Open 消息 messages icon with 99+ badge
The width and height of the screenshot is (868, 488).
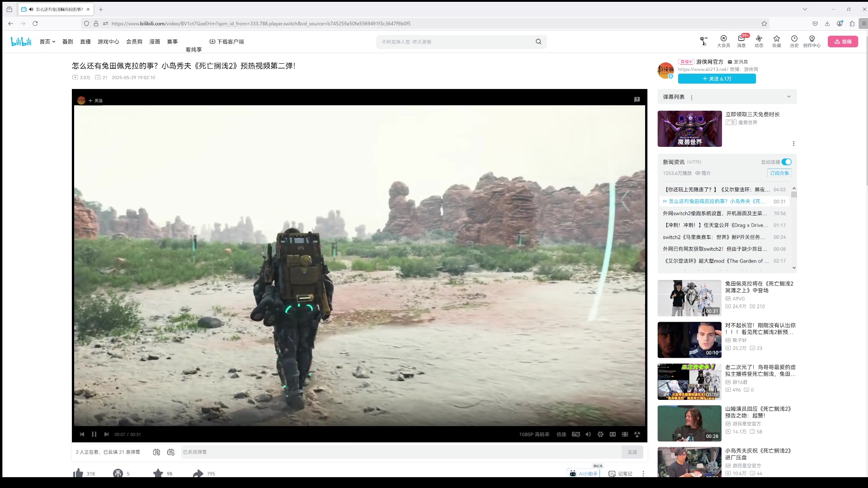741,41
